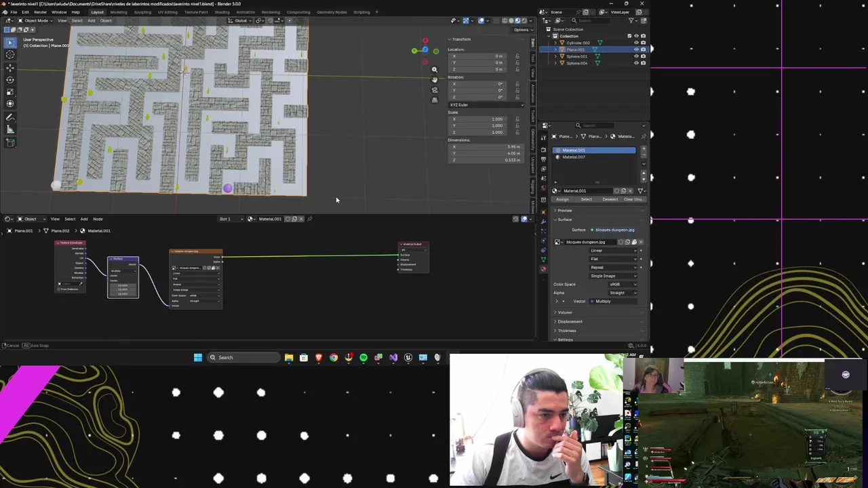Open Global transform orientation dropdown
The width and height of the screenshot is (868, 488).
point(240,20)
